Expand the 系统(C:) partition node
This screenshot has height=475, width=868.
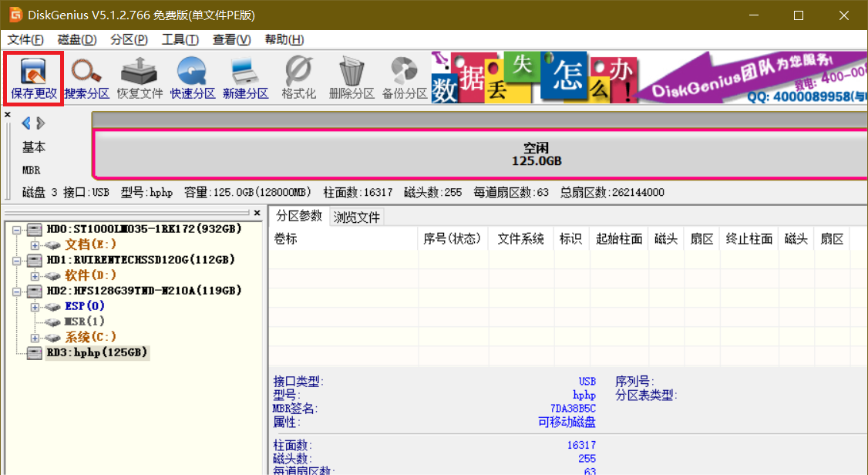point(35,338)
